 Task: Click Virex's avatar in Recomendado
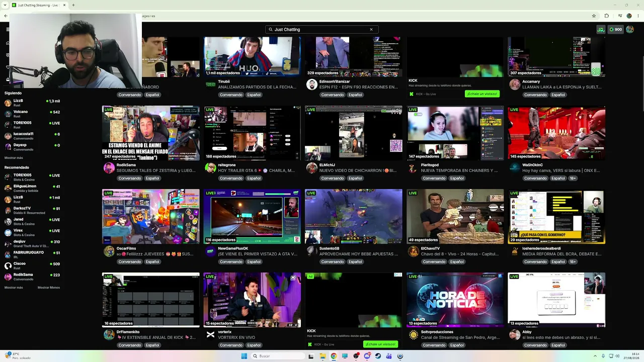8,233
